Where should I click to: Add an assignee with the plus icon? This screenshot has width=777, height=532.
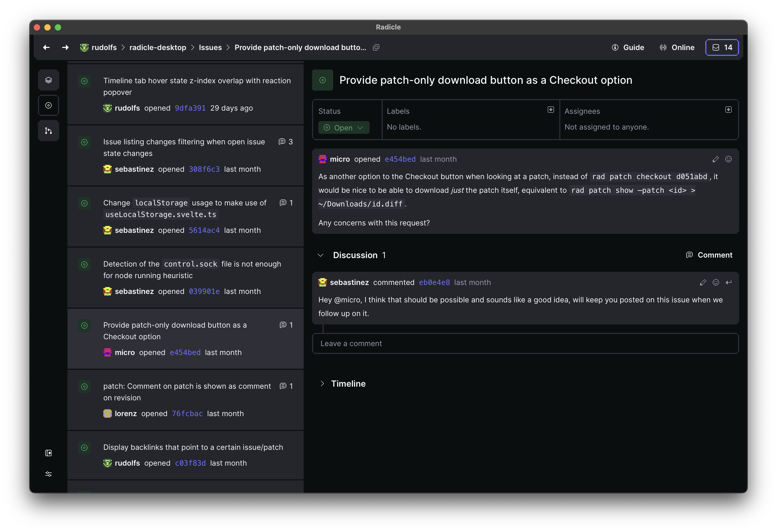[x=728, y=110]
